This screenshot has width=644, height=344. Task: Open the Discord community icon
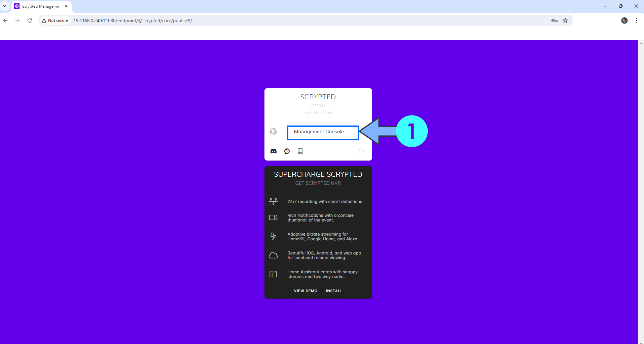[274, 151]
